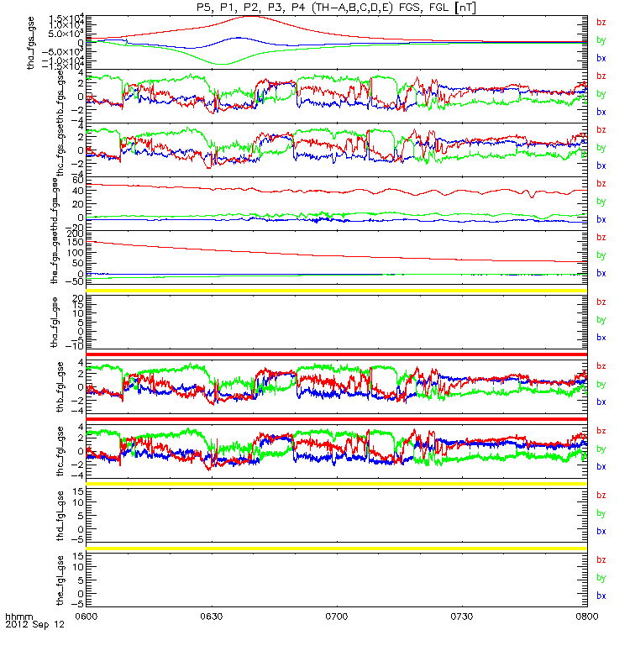Pick by legend next to thc_fgl_gse panel
The height and width of the screenshot is (672, 630).
[601, 449]
